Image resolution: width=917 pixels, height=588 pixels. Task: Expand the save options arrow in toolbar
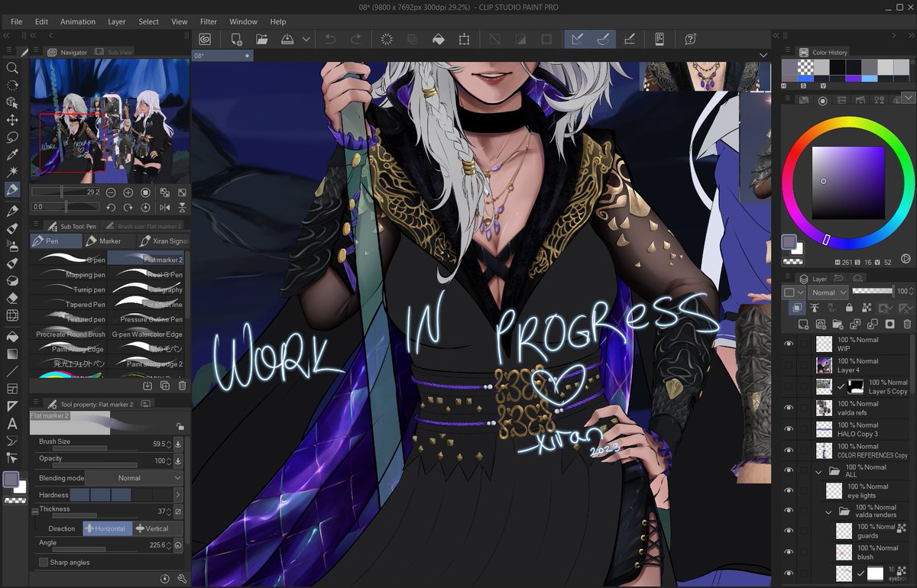tap(306, 39)
